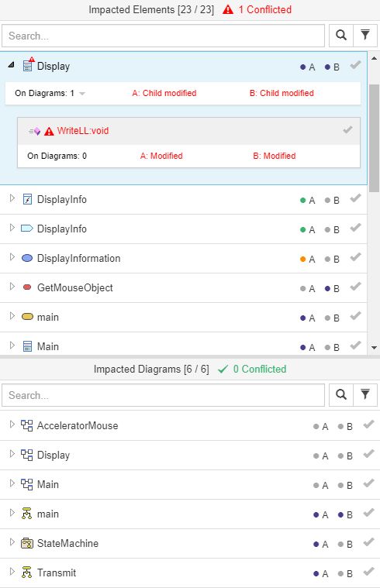Select the Main diagram in Impacted Diagrams
This screenshot has height=588, width=380.
(190, 484)
